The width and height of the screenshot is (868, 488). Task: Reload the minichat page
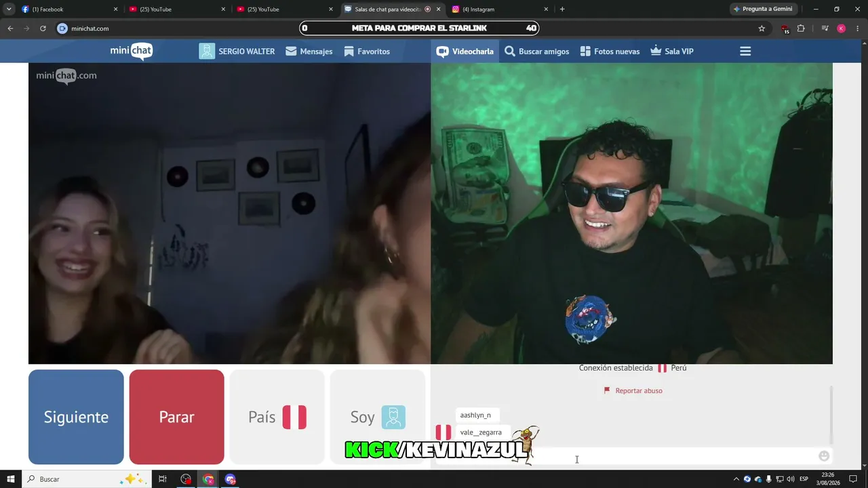[43, 28]
